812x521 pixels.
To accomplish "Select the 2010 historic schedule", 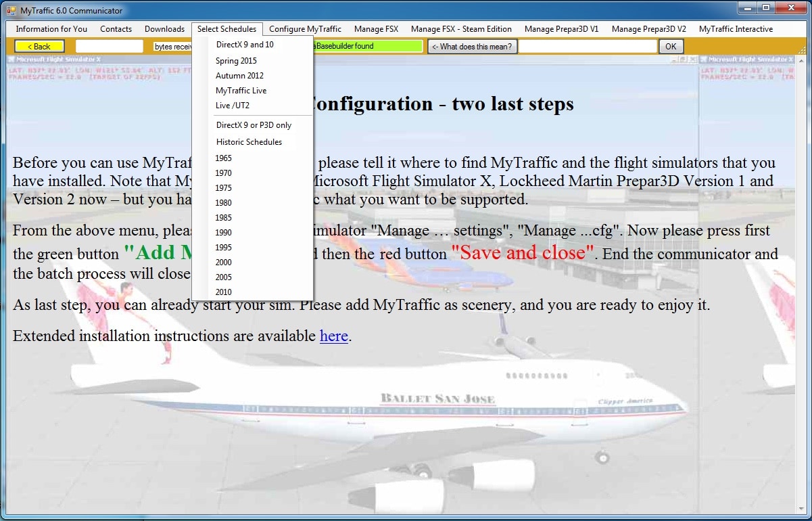I will [224, 292].
